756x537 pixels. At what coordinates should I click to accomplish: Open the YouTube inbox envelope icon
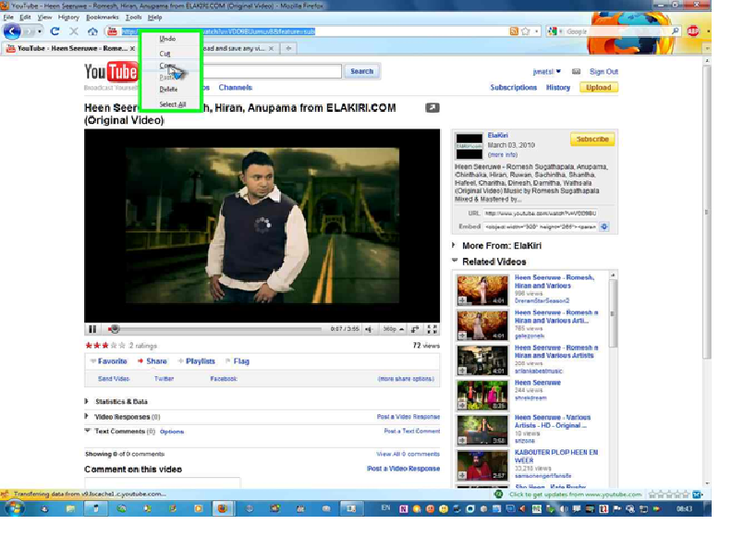coord(576,71)
